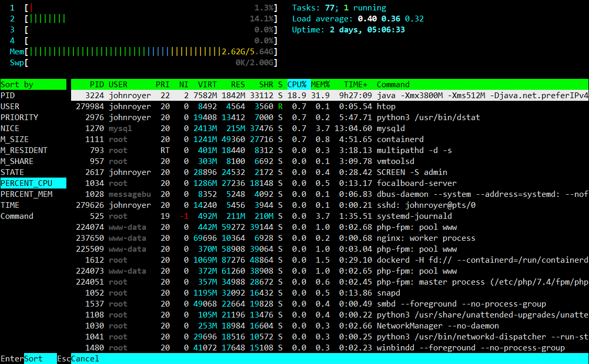Select M_SIZE sort option
Image resolution: width=589 pixels, height=364 pixels.
33,139
